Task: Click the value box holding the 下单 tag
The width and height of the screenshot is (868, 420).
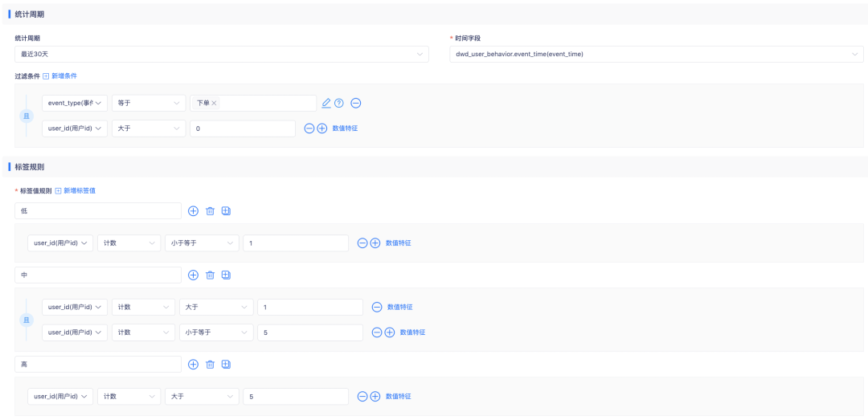Action: (x=253, y=103)
